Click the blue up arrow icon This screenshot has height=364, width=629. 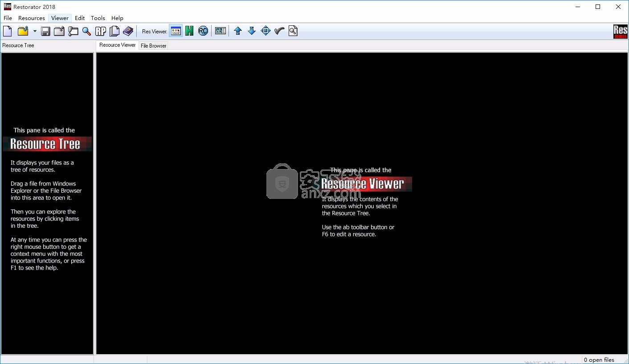pyautogui.click(x=238, y=31)
